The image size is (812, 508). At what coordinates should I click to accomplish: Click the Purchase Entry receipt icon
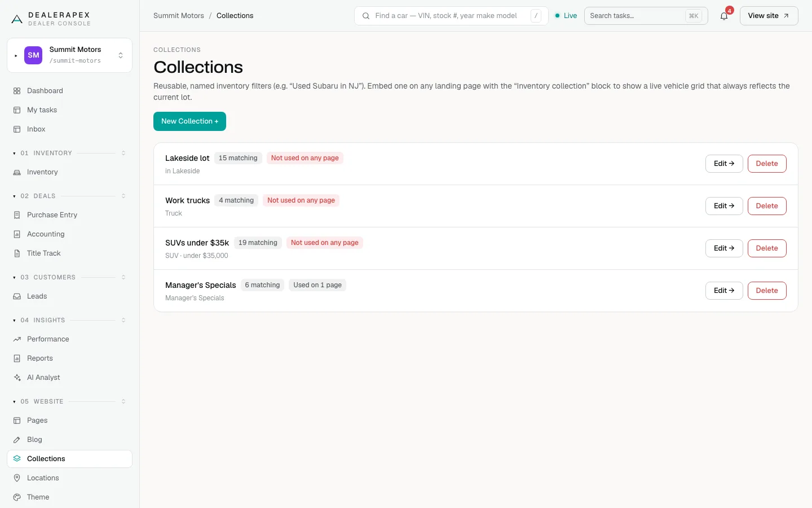[x=17, y=215]
